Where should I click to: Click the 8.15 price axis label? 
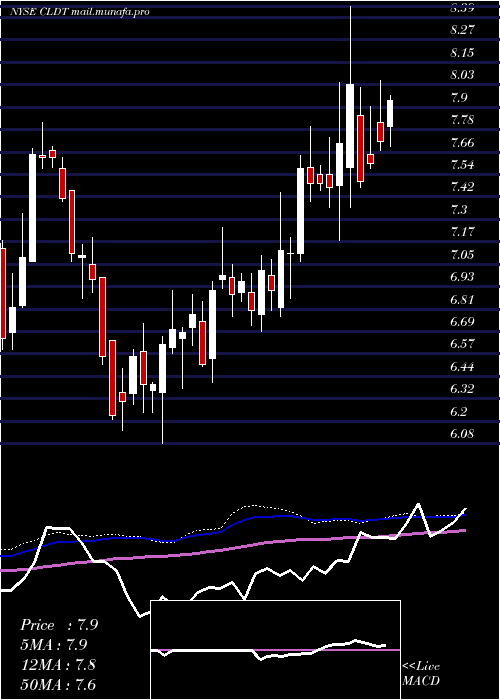(462, 53)
